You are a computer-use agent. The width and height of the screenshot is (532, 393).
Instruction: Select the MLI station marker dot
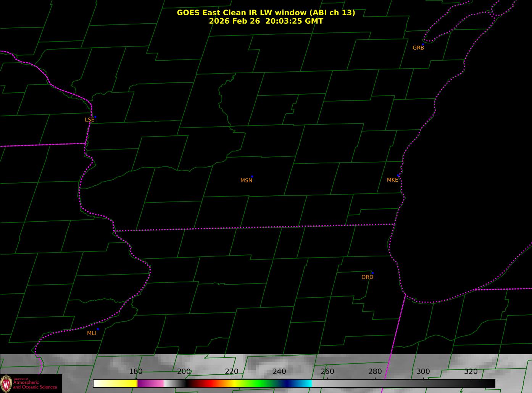(98, 329)
